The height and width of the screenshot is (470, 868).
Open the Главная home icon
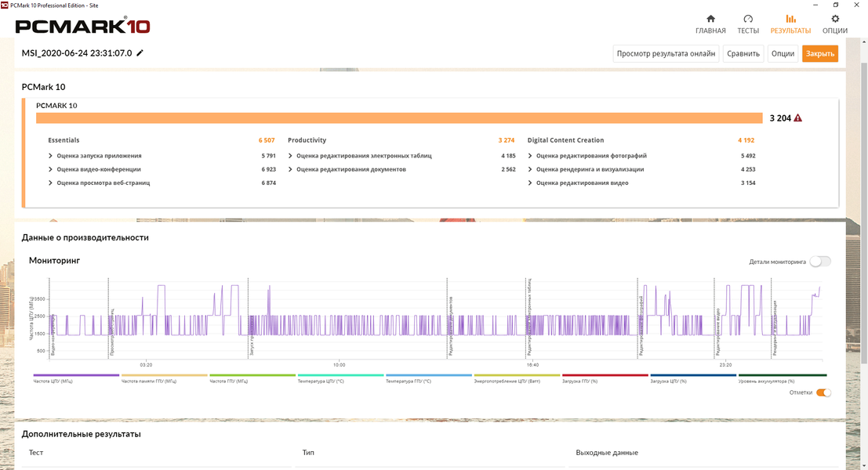click(710, 19)
